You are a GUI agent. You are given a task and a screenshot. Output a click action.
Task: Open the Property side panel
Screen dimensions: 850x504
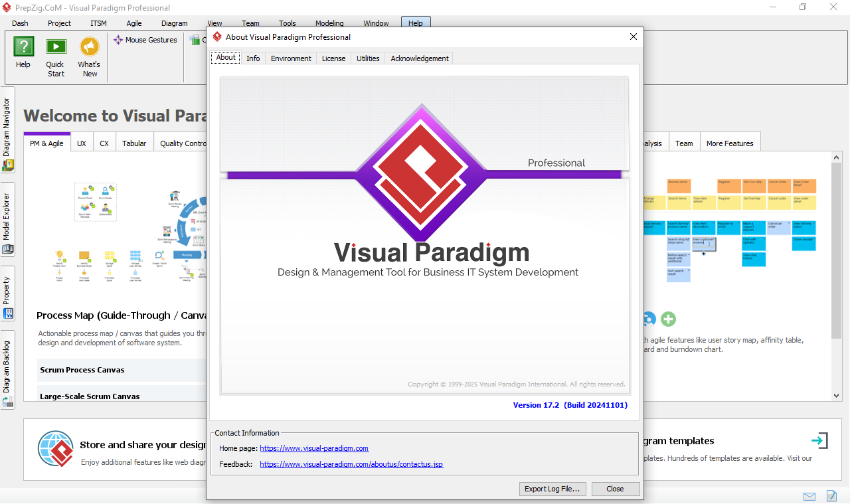7,295
